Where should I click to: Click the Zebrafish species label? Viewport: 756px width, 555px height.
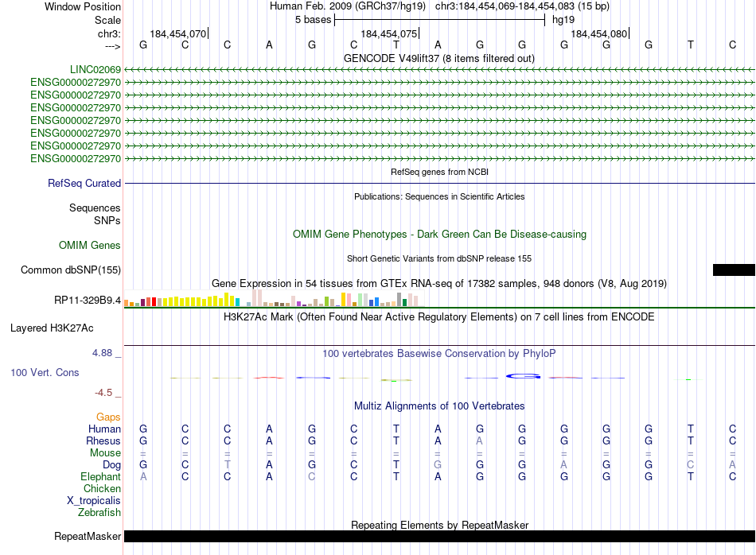tap(99, 513)
